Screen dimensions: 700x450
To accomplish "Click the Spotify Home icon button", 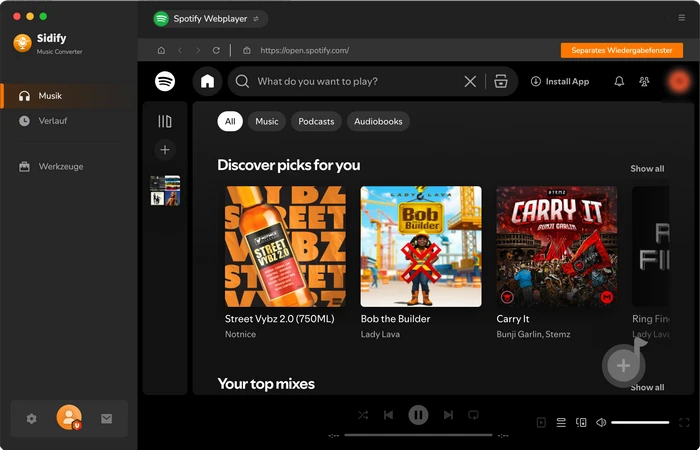I will [x=207, y=81].
